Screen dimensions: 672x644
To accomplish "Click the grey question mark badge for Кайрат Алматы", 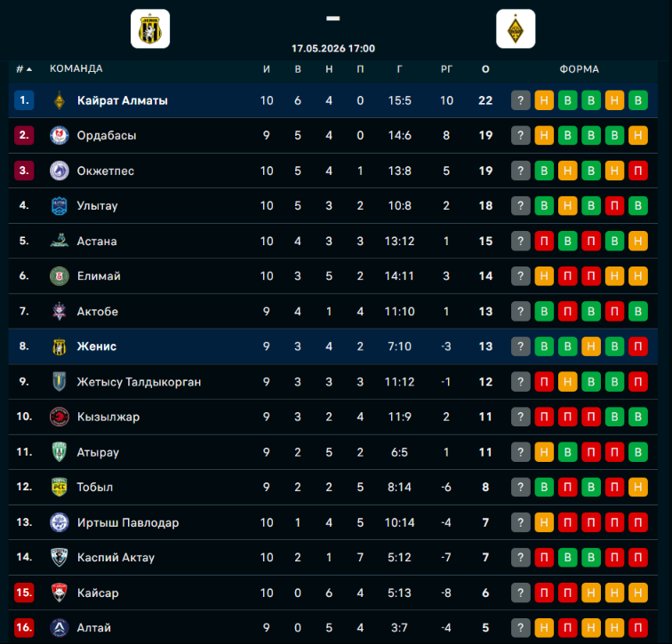I will (520, 100).
